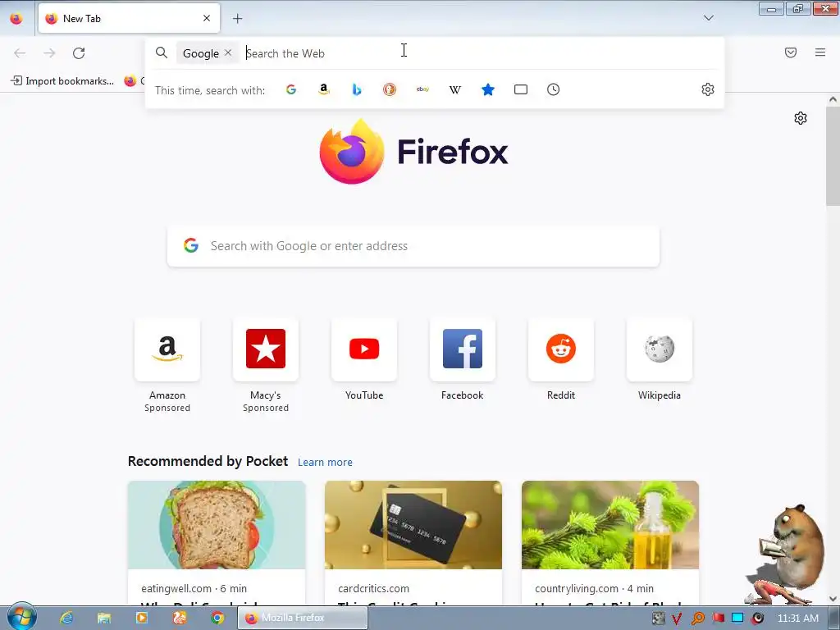Click the Search with Google or enter address box
840x630 pixels.
pyautogui.click(x=413, y=246)
